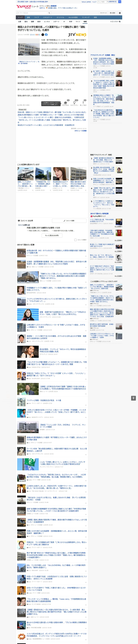Click the scroll-to-top arrow button
This screenshot has width=138, height=644.
133,398
